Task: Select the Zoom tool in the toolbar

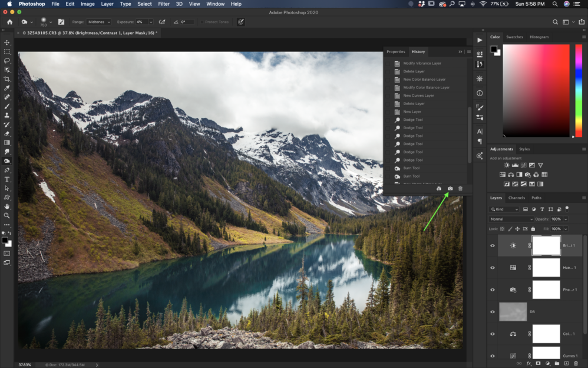Action: pyautogui.click(x=8, y=216)
